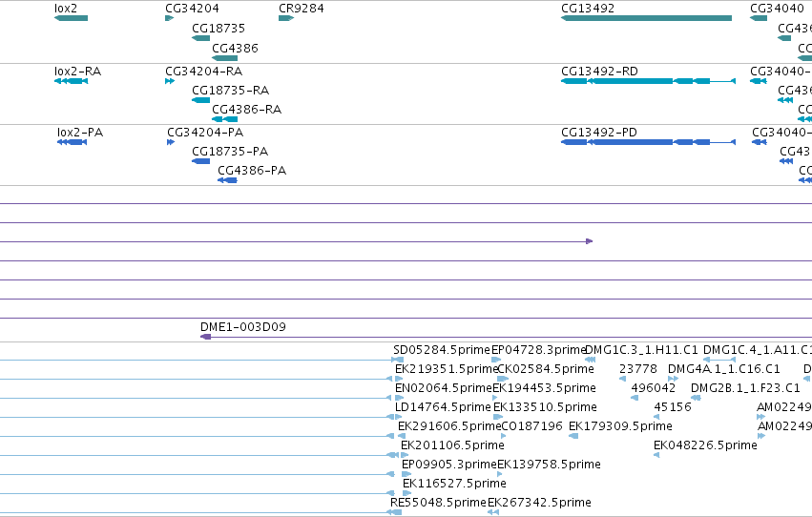Click the CO187196 EST label
This screenshot has width=812, height=517.
tap(531, 427)
